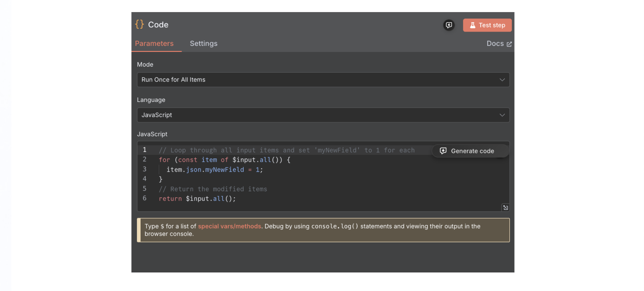Open the Mode dropdown Run Once for All Items

pyautogui.click(x=323, y=80)
